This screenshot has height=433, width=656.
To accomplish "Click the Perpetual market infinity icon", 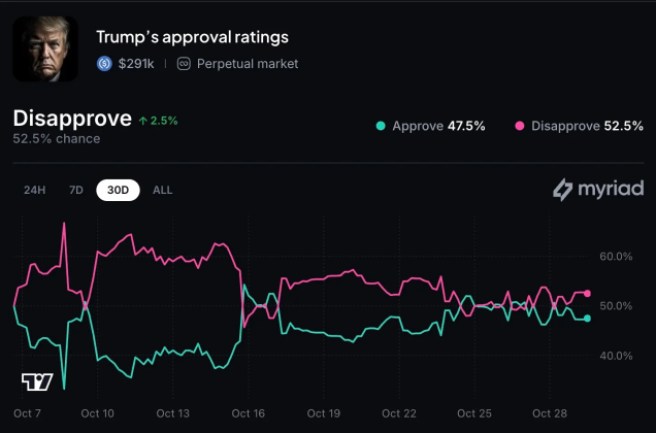I will 183,63.
